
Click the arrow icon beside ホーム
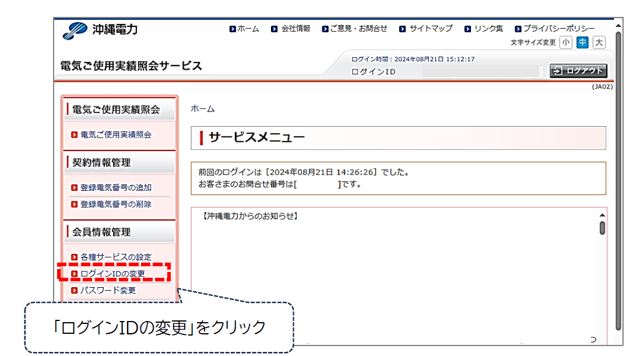(x=233, y=29)
